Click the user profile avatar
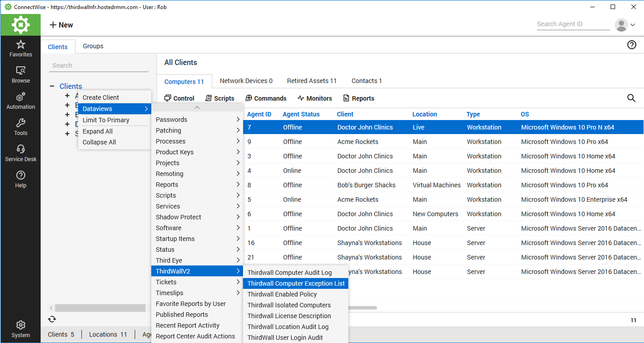 pyautogui.click(x=621, y=25)
